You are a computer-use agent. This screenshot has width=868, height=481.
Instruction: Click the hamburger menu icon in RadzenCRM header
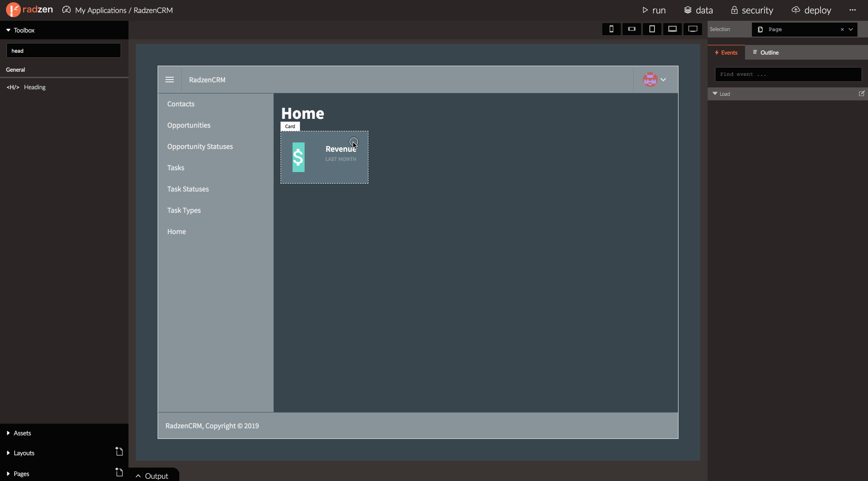[x=170, y=80]
